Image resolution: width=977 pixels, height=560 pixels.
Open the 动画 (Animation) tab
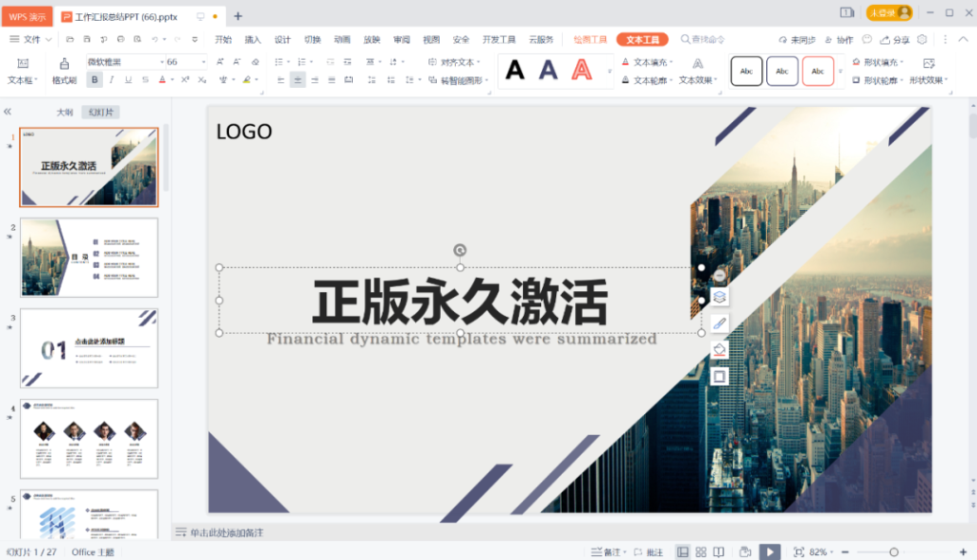[x=342, y=39]
